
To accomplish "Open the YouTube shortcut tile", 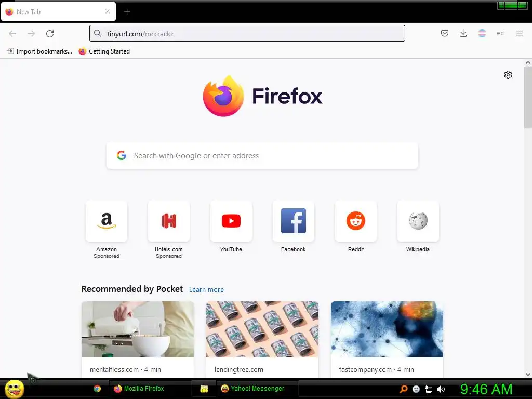I will tap(231, 221).
